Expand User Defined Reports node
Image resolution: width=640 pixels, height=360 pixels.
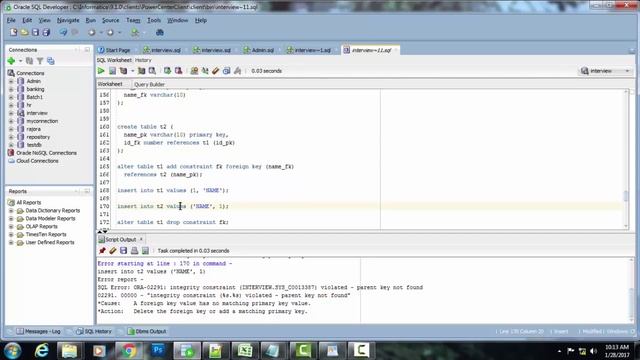click(11, 242)
